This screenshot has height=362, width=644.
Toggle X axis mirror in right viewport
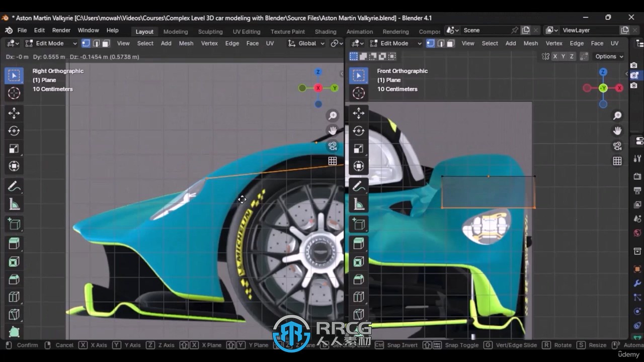click(555, 56)
